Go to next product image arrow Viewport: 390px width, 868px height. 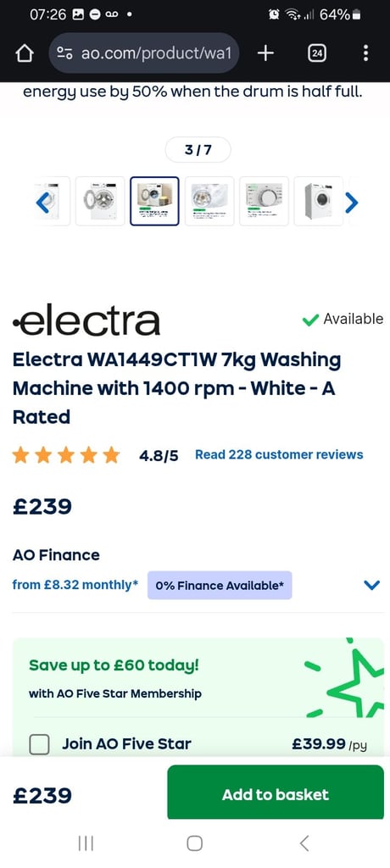(351, 202)
